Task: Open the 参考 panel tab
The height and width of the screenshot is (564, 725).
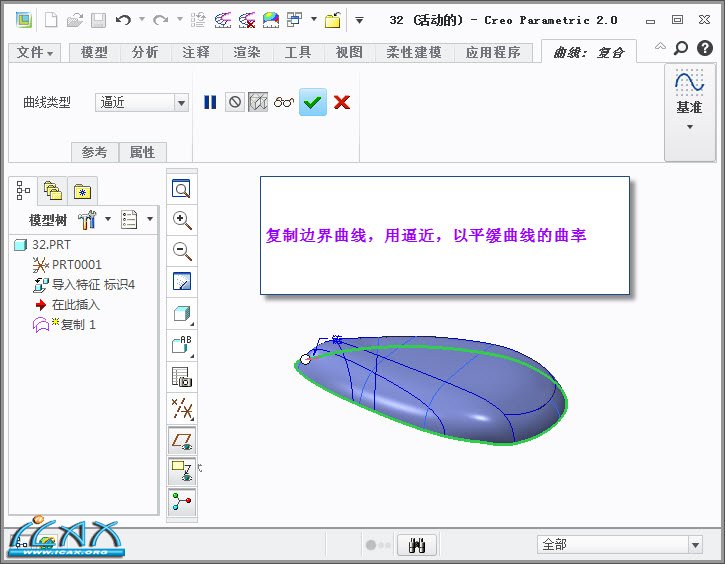Action: pos(95,152)
